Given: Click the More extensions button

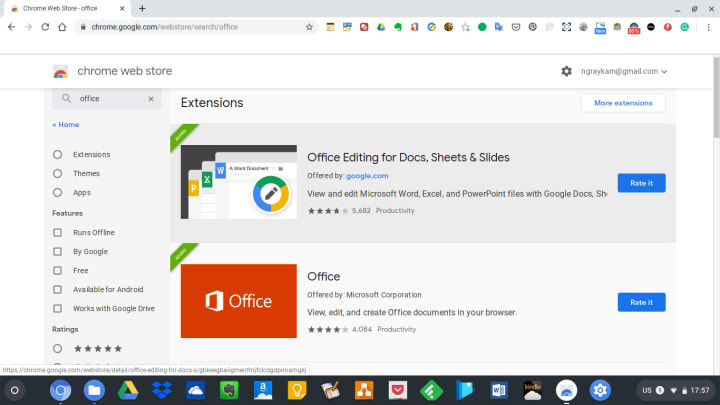Looking at the screenshot, I should [623, 103].
